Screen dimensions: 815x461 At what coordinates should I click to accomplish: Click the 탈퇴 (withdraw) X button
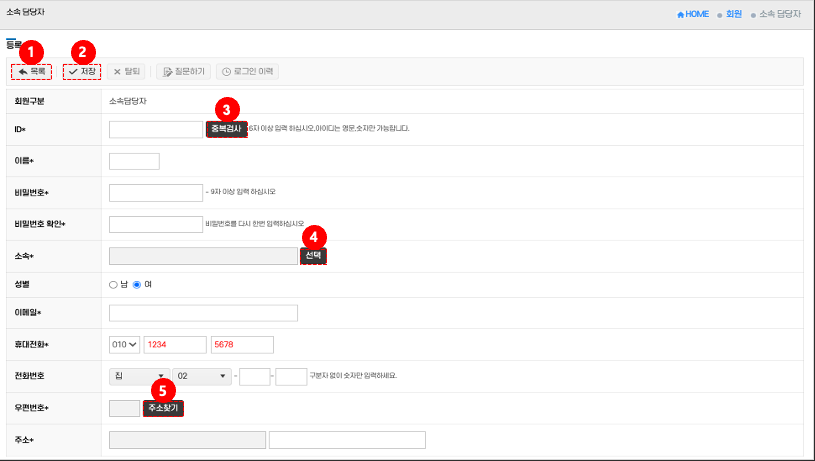(127, 72)
